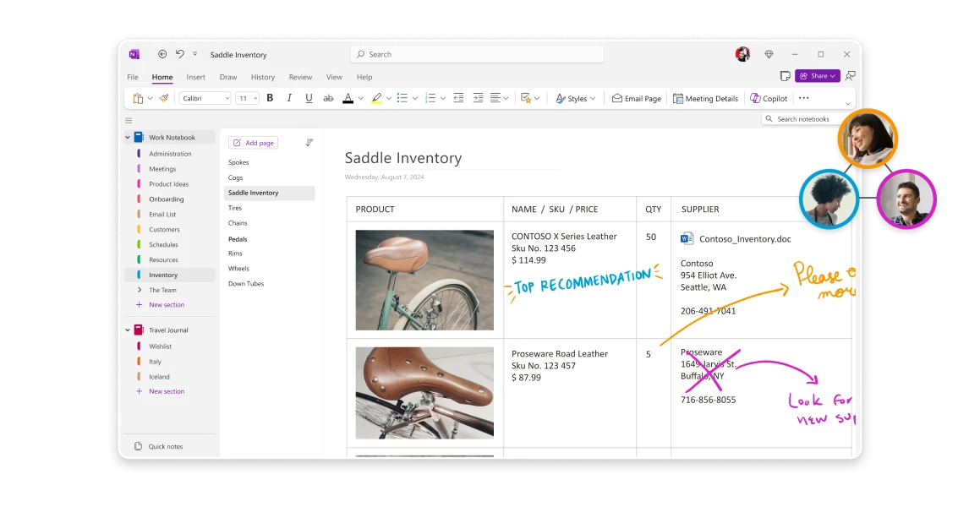Click inside the Search notebooks field
The height and width of the screenshot is (507, 980).
(x=802, y=118)
